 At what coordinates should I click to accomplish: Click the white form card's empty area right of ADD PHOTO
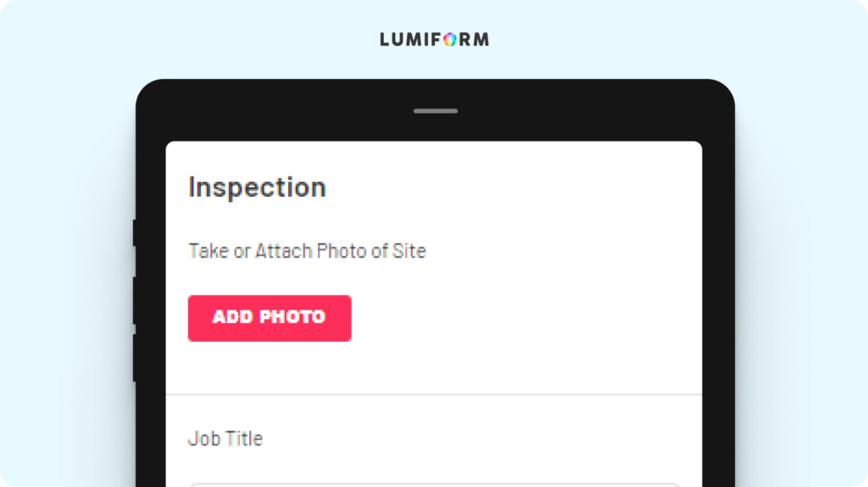pos(526,318)
